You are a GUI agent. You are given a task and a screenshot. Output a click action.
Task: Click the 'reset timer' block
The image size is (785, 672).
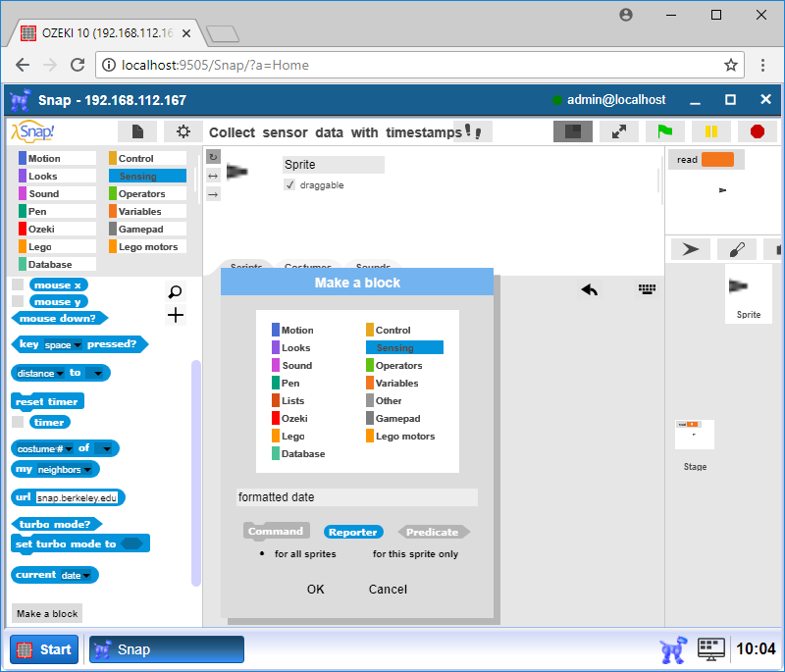[x=47, y=402]
